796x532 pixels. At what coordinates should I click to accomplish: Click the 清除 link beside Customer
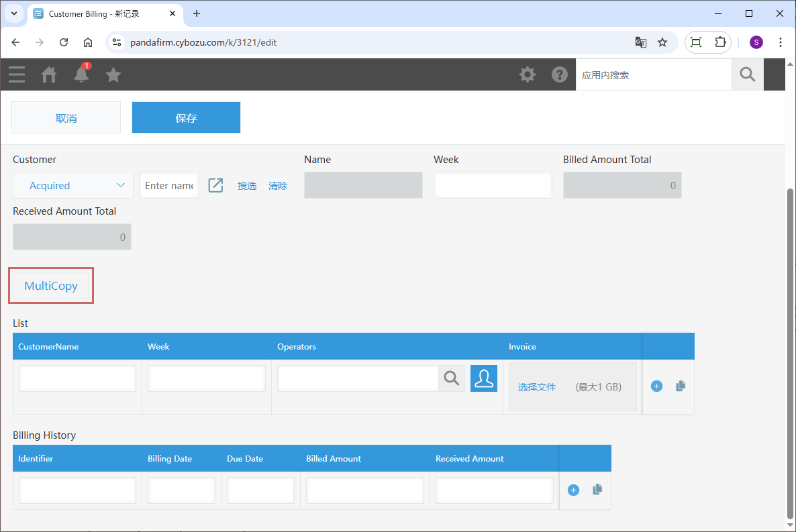click(278, 186)
